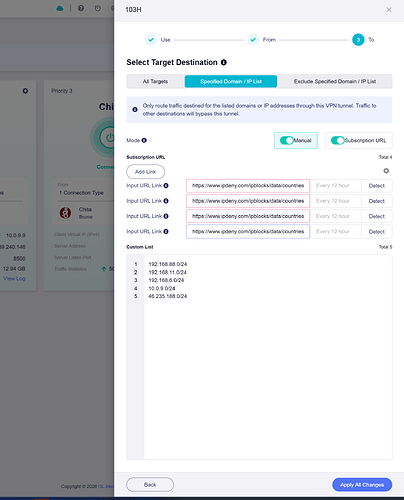Image resolution: width=404 pixels, height=500 pixels.
Task: Click the Mode info icon
Action: (144, 140)
